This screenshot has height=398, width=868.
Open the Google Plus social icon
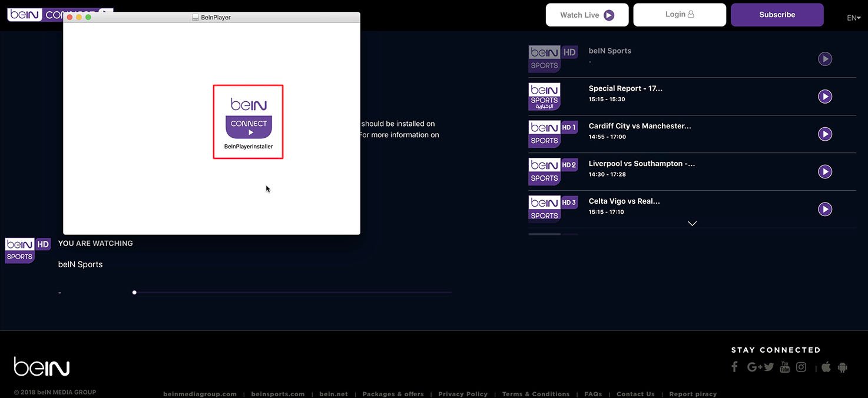click(755, 367)
